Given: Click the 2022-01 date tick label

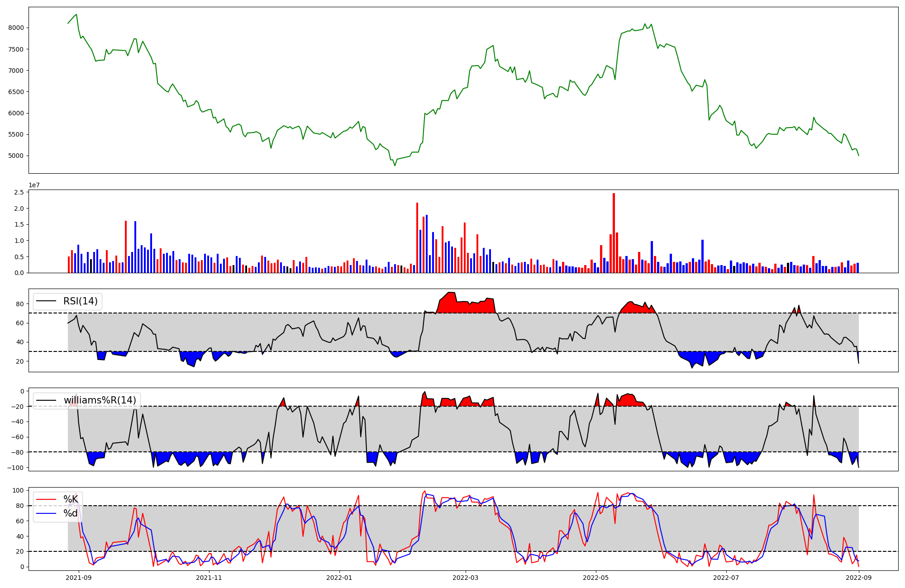Looking at the screenshot, I should [339, 578].
